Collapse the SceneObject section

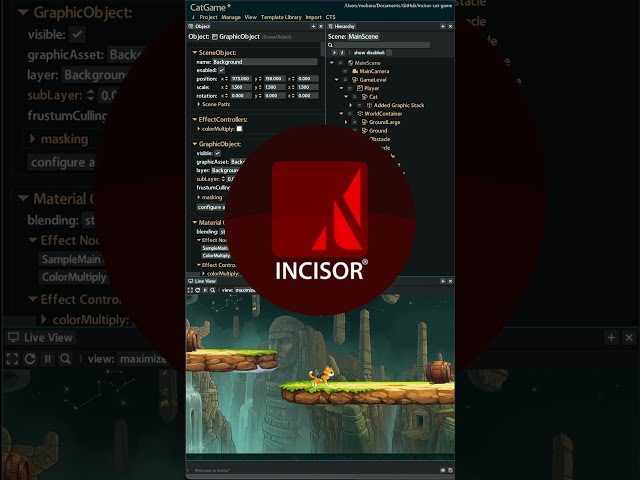(195, 53)
